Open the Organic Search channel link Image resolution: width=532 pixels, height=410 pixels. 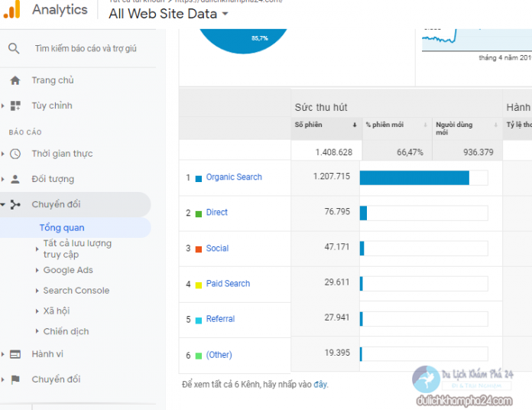234,177
